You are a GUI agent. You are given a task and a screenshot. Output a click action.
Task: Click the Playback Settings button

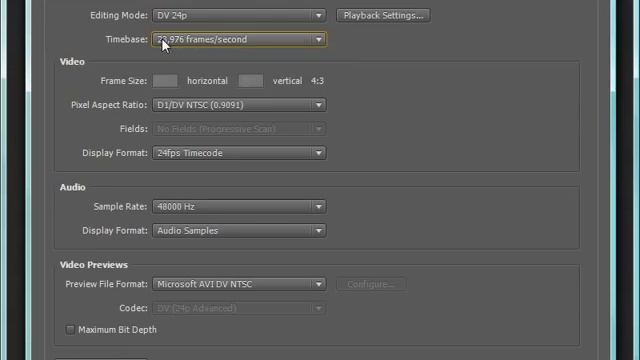click(383, 16)
